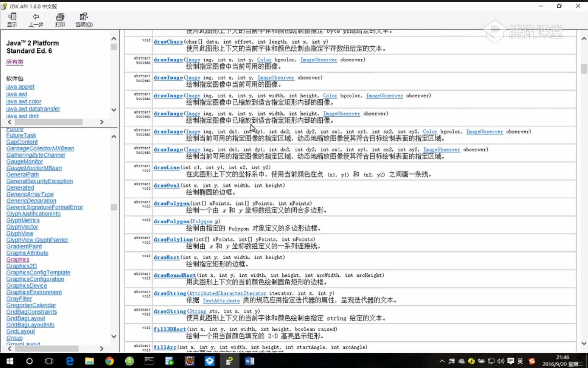The image size is (588, 368).
Task: Click the package list scroll-up arrow
Action: 114,39
